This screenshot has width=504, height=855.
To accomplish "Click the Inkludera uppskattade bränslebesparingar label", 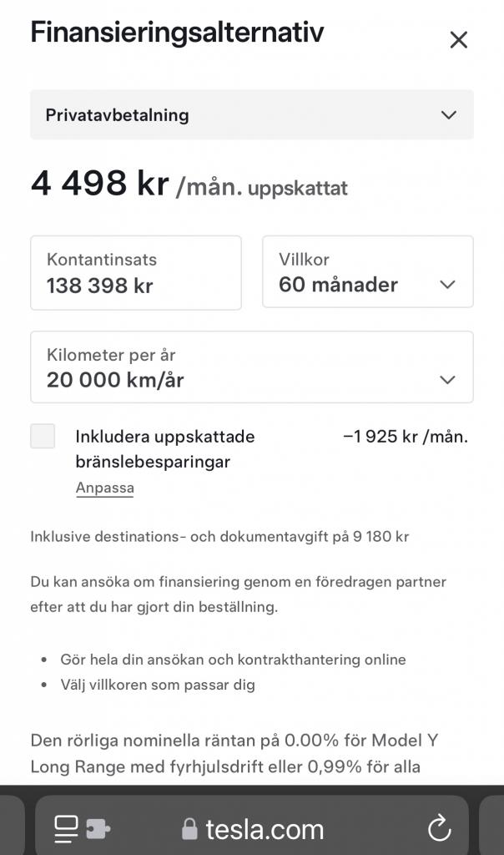I will (x=165, y=448).
